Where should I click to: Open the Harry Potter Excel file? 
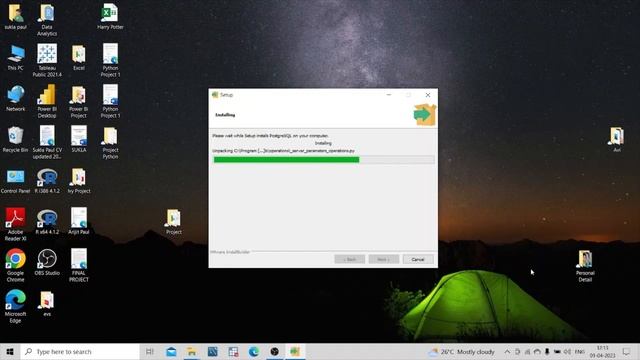coord(110,17)
